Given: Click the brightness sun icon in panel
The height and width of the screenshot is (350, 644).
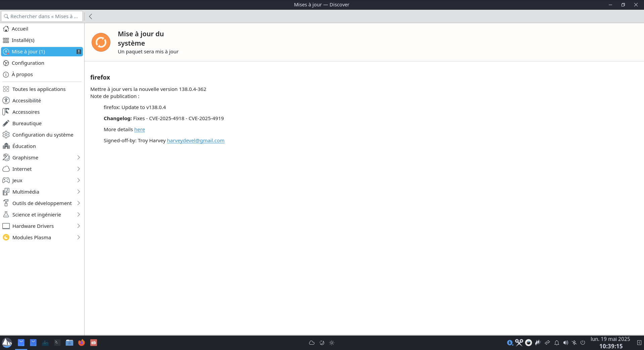Looking at the screenshot, I should coord(332,343).
